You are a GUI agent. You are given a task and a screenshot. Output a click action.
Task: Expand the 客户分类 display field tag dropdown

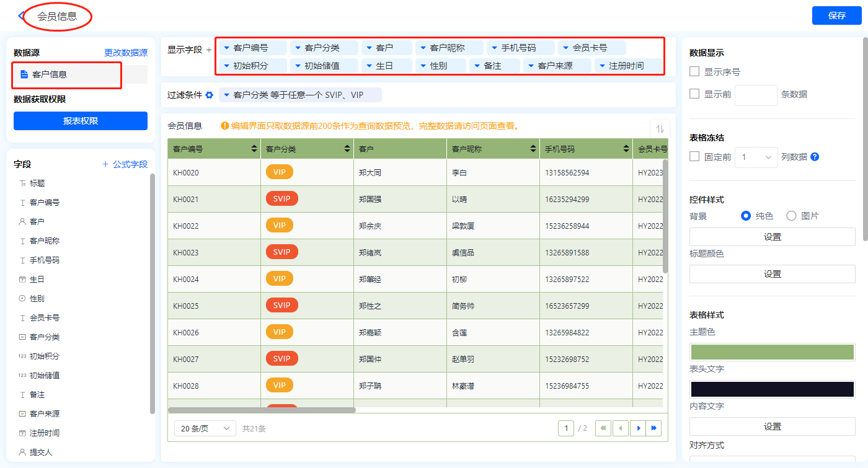click(x=298, y=48)
